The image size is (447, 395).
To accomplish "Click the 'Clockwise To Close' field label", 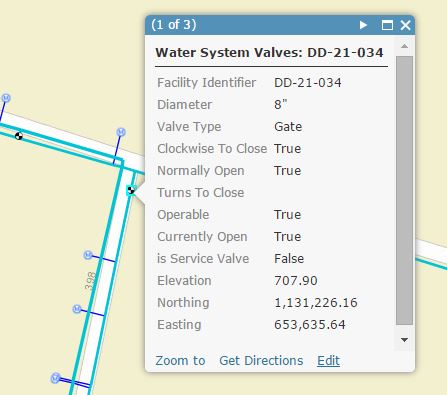I will [212, 149].
